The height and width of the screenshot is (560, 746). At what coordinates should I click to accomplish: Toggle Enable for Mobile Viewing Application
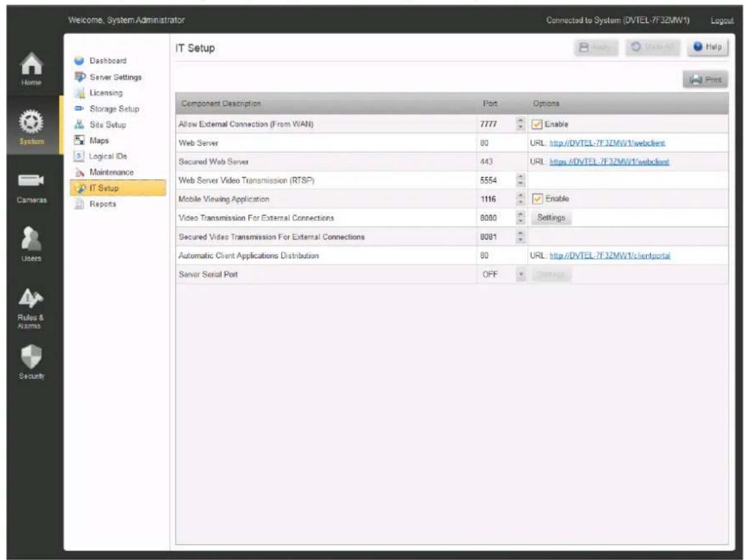tap(537, 199)
